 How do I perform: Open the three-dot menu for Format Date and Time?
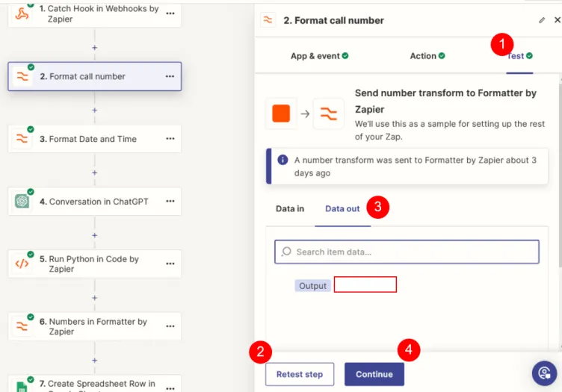click(x=170, y=139)
